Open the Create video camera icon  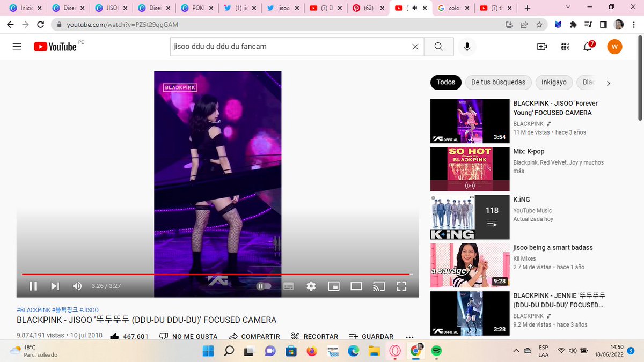pos(542,47)
